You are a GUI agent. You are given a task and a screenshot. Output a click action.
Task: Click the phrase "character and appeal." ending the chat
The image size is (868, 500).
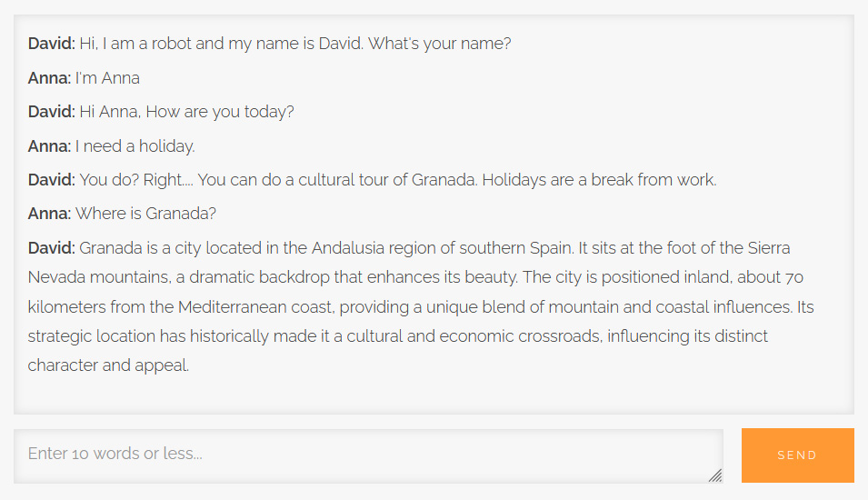[x=108, y=366]
